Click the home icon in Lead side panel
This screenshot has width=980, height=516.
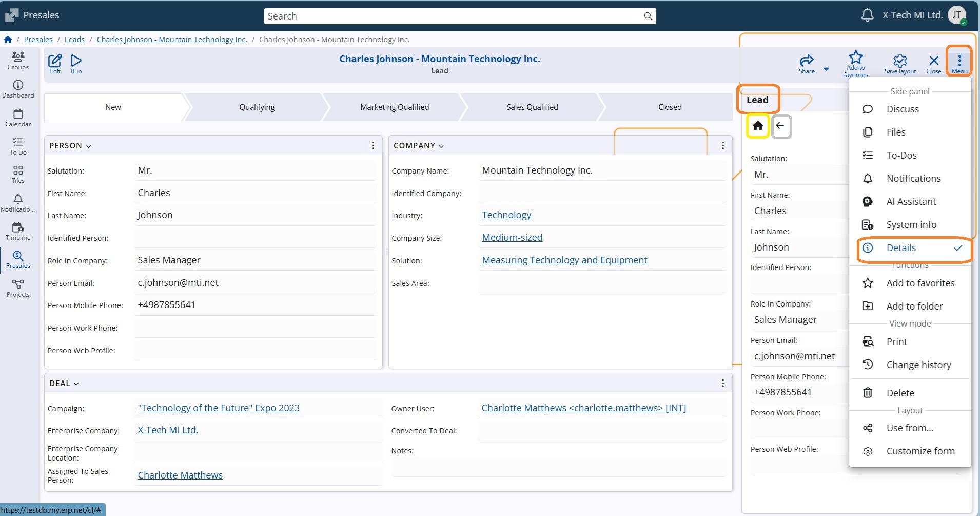click(x=758, y=126)
